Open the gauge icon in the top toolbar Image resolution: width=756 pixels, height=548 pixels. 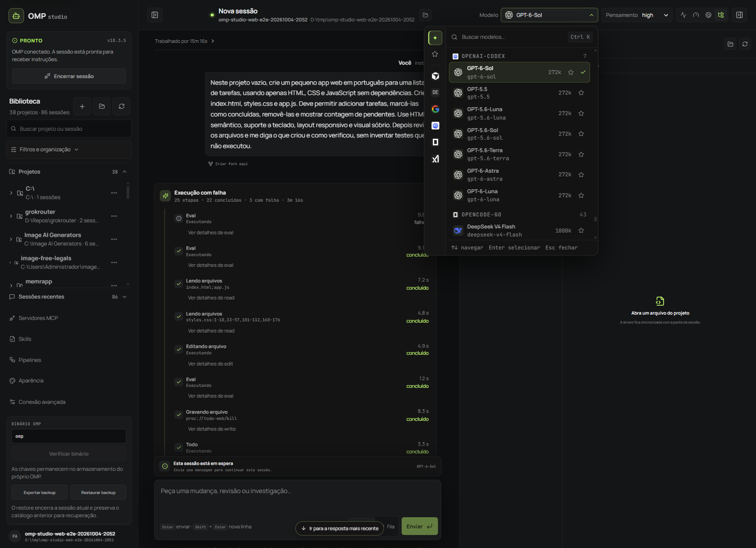click(x=696, y=15)
